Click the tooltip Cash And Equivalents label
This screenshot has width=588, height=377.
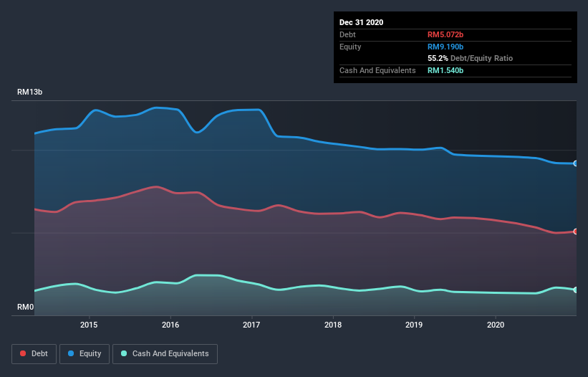(x=377, y=70)
